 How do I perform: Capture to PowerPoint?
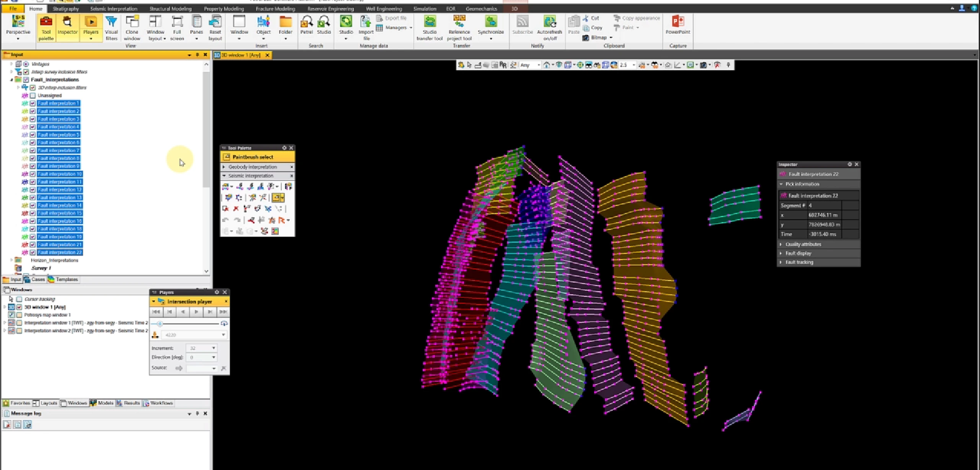678,25
